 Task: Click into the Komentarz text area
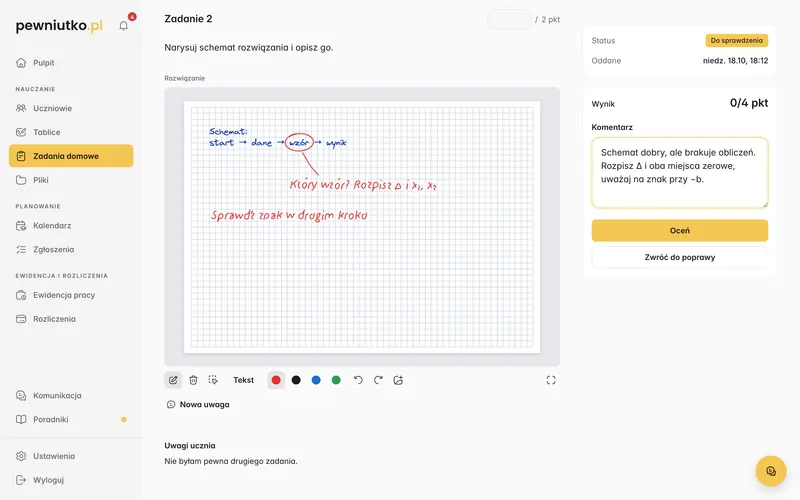pos(680,172)
